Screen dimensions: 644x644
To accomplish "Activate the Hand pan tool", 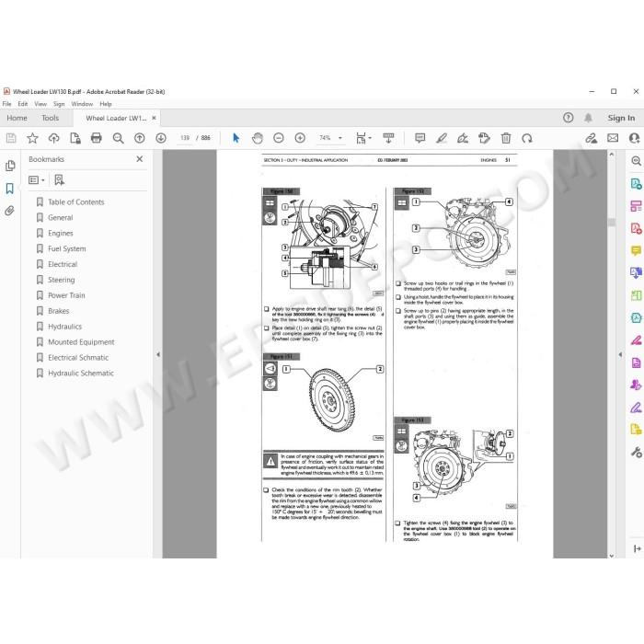I will pyautogui.click(x=258, y=138).
